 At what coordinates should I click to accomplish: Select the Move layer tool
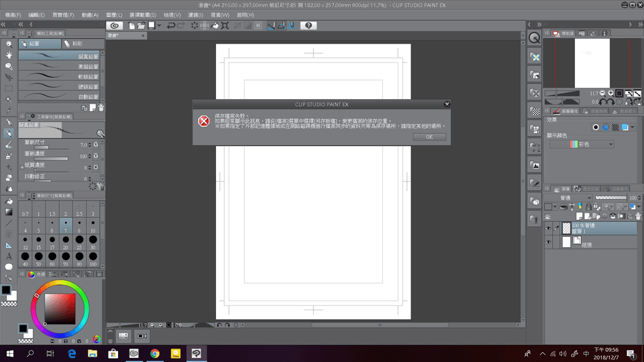9,77
